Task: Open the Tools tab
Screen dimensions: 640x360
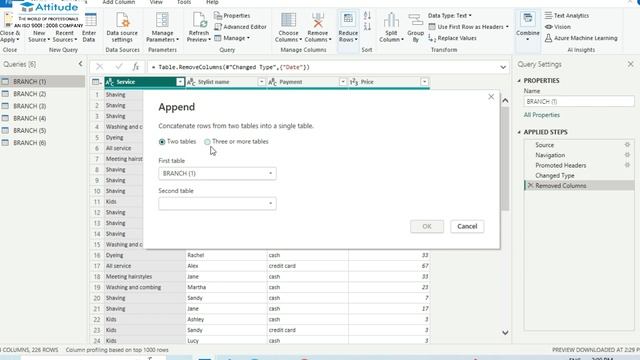Action: (x=184, y=2)
